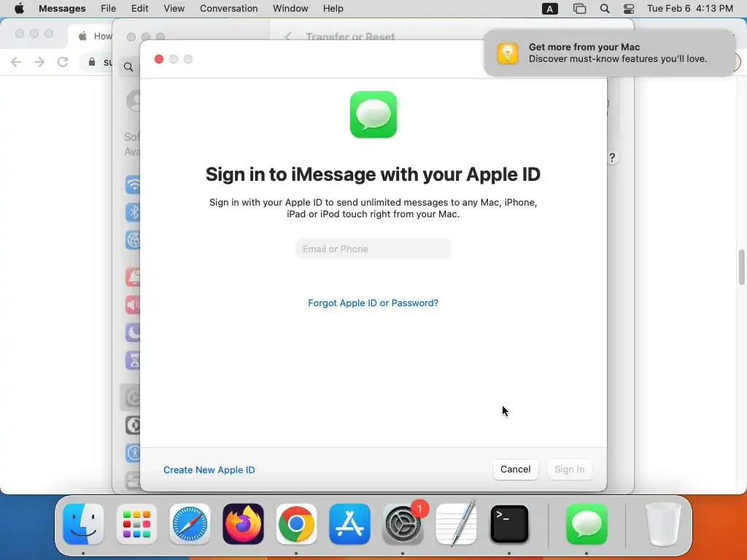Viewport: 747px width, 560px height.
Task: Open TextEdit from the Dock
Action: pos(457,524)
